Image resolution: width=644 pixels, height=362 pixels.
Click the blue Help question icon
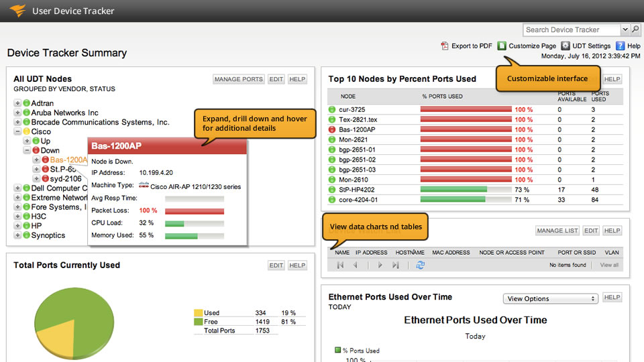coord(620,46)
